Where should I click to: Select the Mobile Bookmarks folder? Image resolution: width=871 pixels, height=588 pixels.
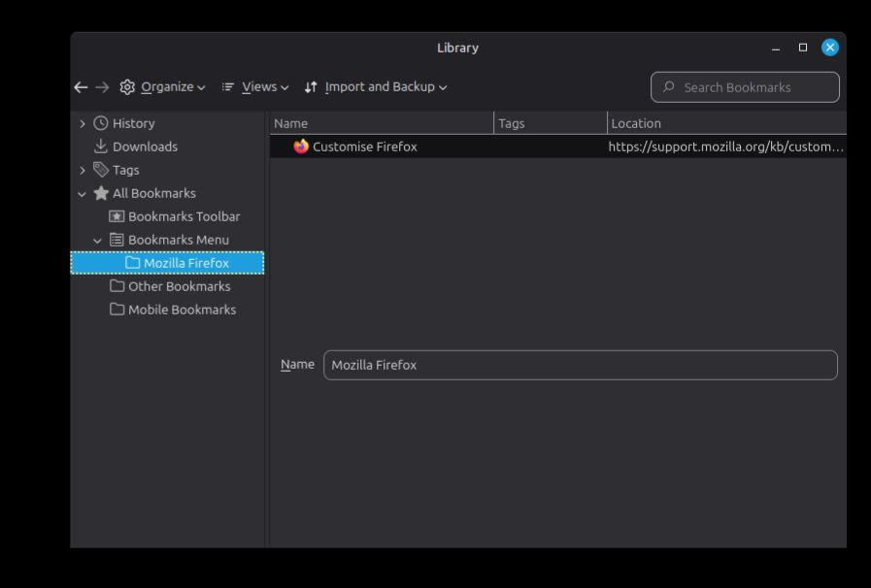(x=182, y=310)
